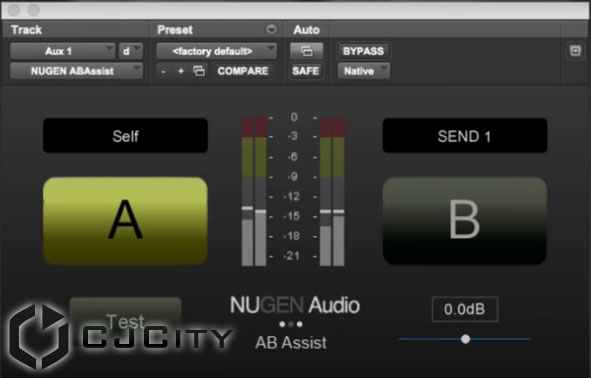
Task: Click the Test button
Action: click(x=126, y=321)
